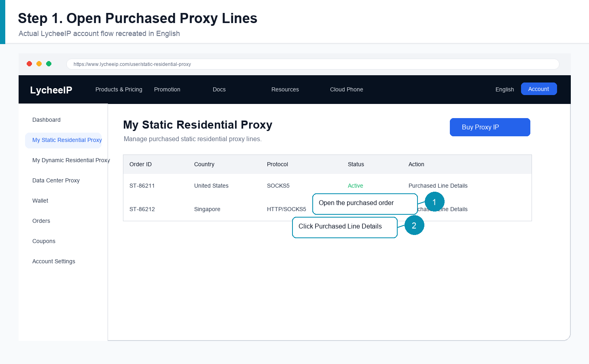Click the red close window dot

point(29,64)
